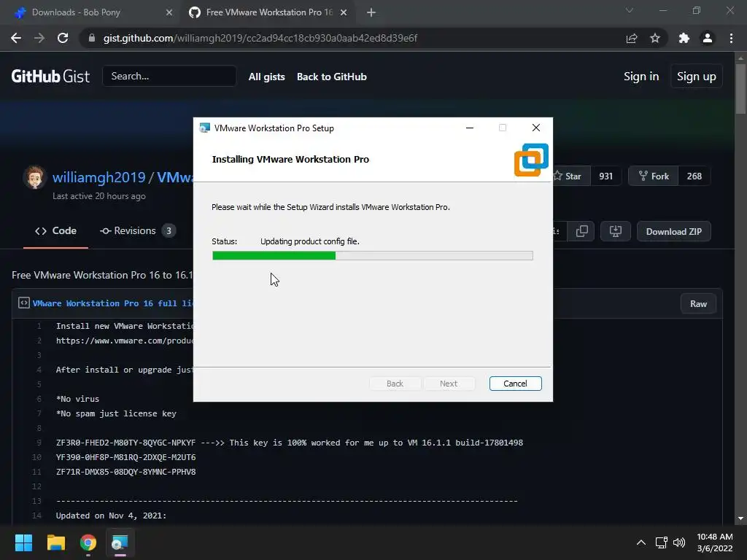Click the code file icon beside the file name
This screenshot has height=560, width=747.
tap(24, 303)
